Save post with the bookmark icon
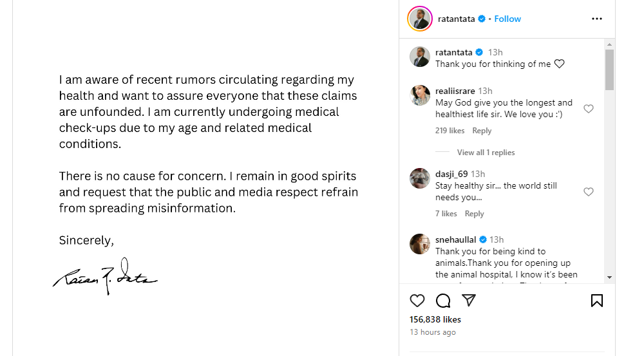The width and height of the screenshot is (644, 356). 596,301
